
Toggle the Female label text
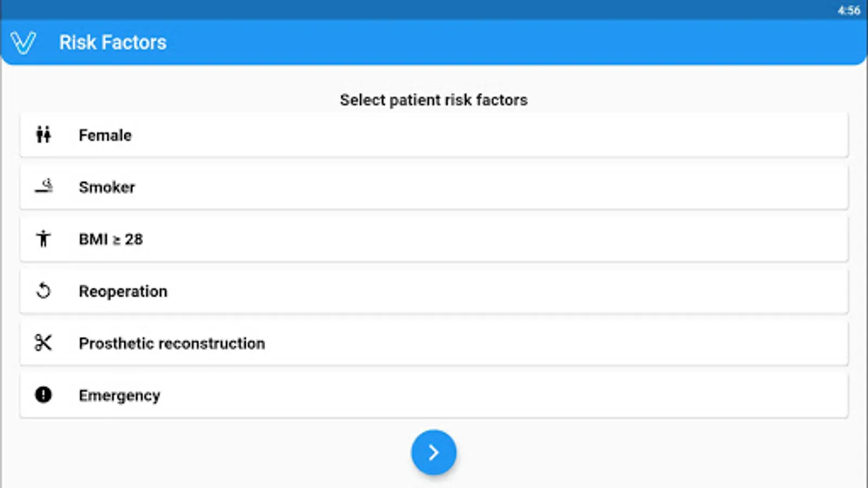pos(105,135)
